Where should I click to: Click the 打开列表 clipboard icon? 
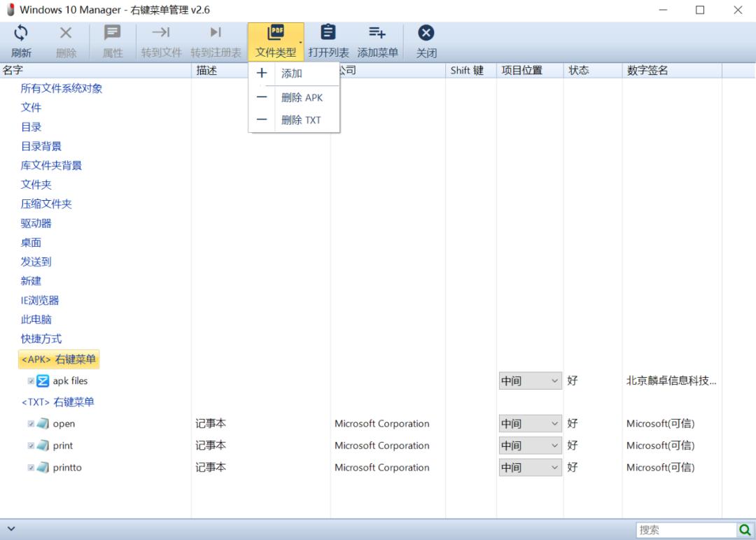(x=328, y=32)
